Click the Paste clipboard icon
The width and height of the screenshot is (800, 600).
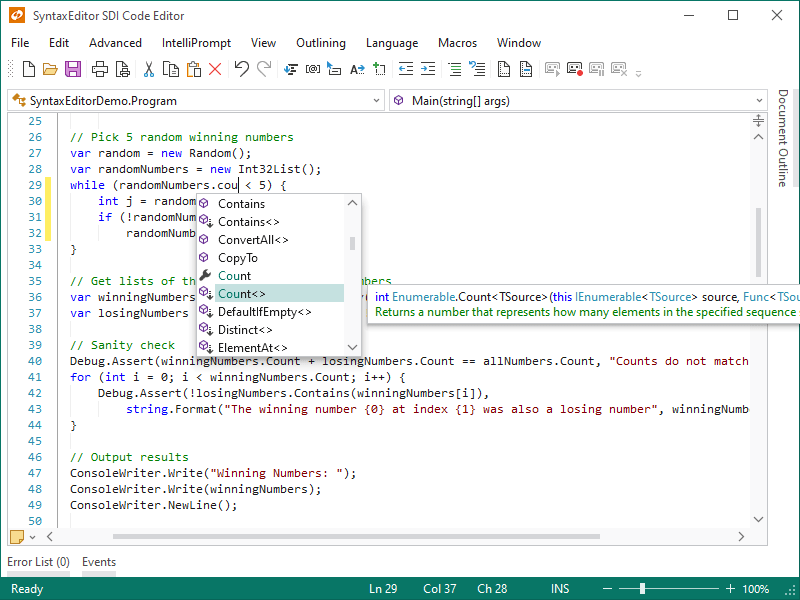click(x=193, y=69)
